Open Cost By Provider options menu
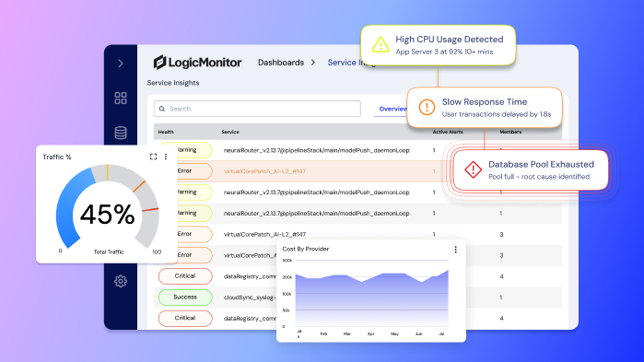Image resolution: width=644 pixels, height=362 pixels. pyautogui.click(x=455, y=249)
